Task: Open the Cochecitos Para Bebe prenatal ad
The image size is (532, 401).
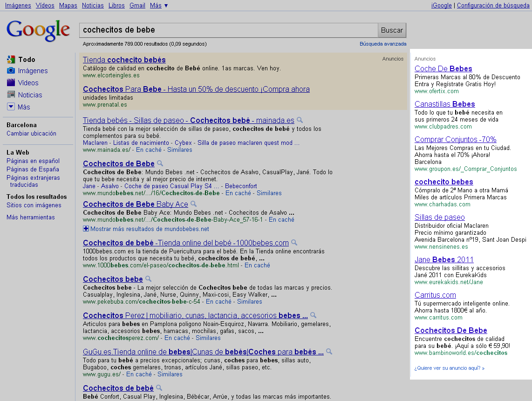Action: pyautogui.click(x=196, y=89)
